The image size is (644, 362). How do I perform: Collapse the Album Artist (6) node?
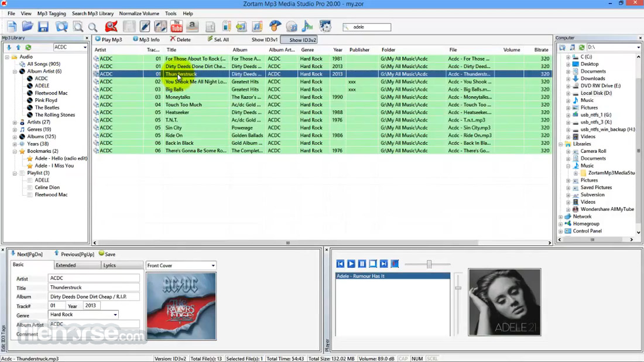point(15,71)
